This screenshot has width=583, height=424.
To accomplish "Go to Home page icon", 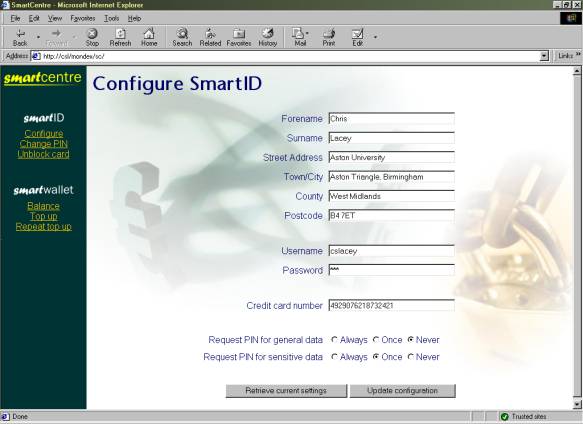I will tap(149, 37).
